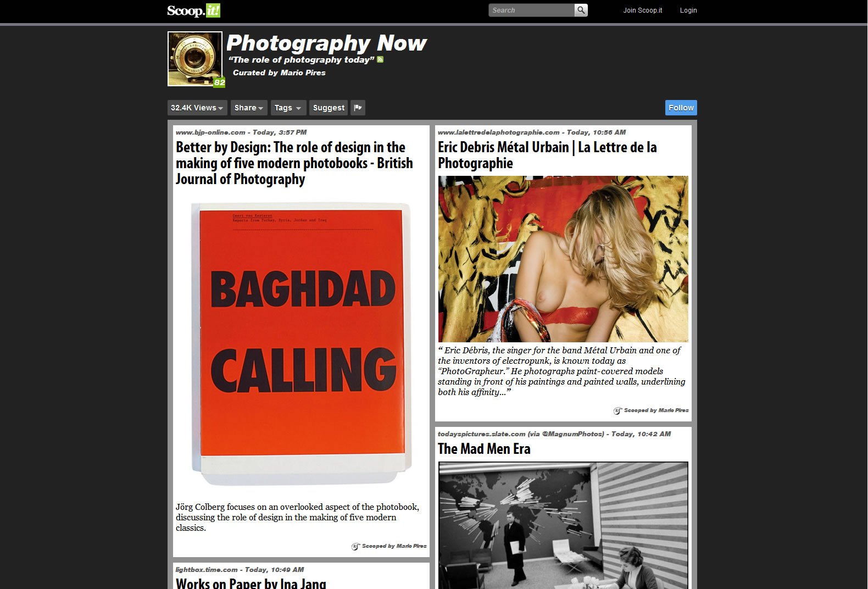Open the Eric Debris Métal Urbain headline

click(x=547, y=155)
